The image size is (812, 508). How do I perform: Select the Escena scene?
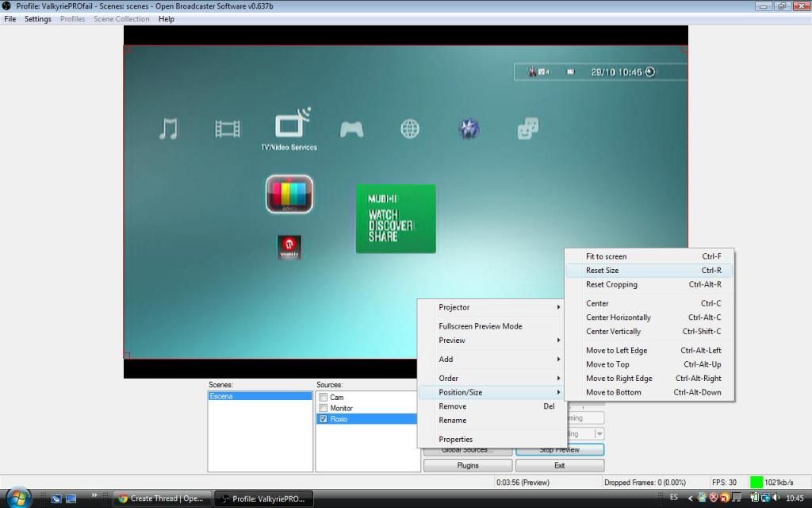[260, 397]
